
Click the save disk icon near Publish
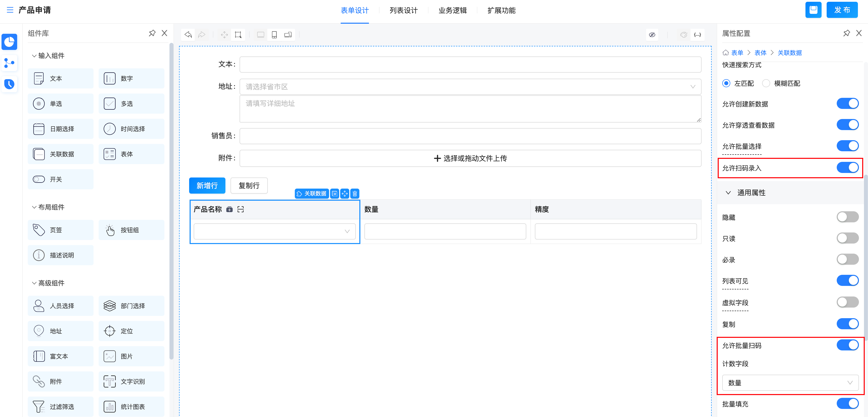[813, 10]
